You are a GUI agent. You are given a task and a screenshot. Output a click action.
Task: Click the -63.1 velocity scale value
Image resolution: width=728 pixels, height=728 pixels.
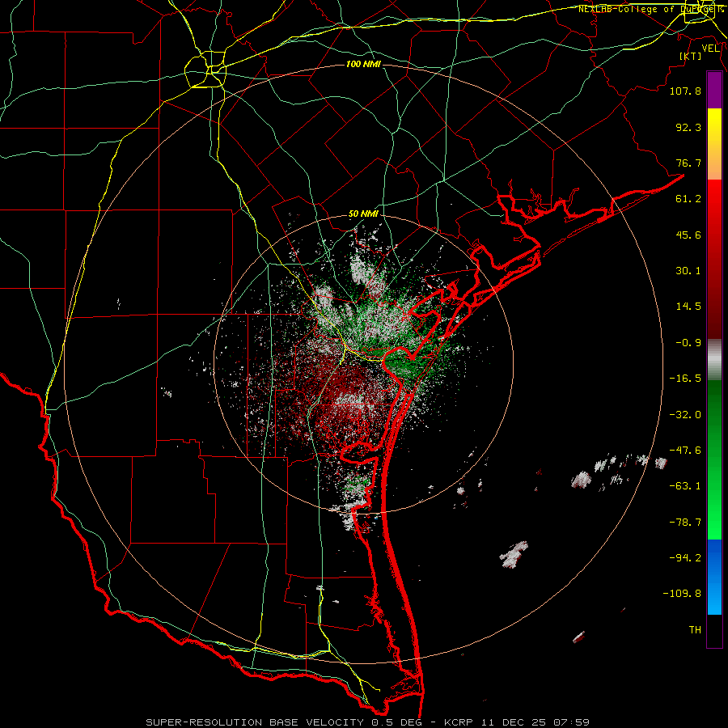pyautogui.click(x=685, y=486)
